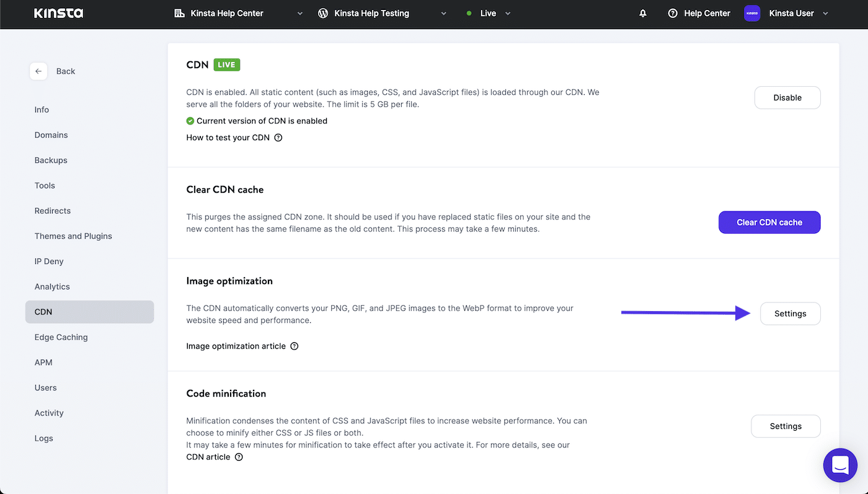Image resolution: width=868 pixels, height=494 pixels.
Task: Expand the Kinsta User account menu
Action: (825, 13)
